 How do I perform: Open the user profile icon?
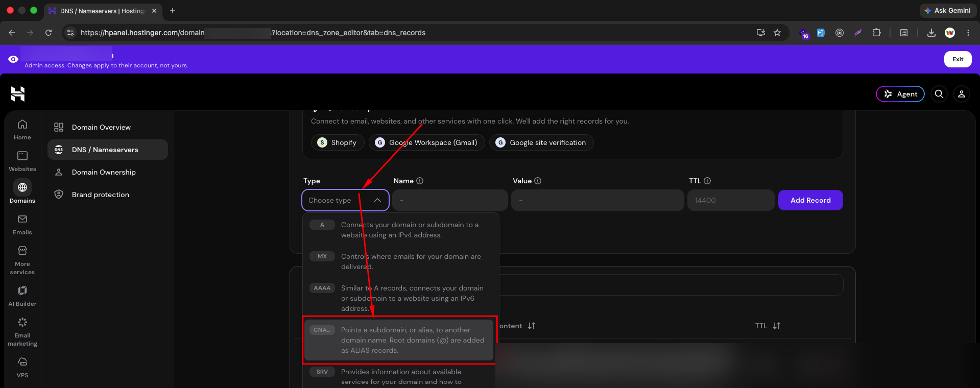962,94
